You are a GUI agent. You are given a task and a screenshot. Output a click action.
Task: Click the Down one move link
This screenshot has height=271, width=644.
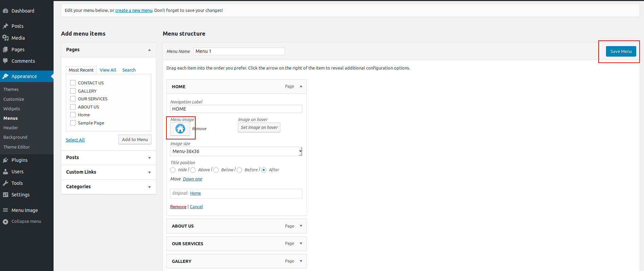click(x=193, y=179)
